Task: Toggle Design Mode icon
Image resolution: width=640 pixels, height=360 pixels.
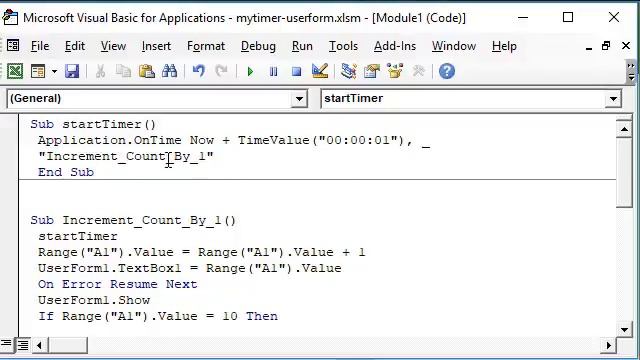Action: [320, 71]
